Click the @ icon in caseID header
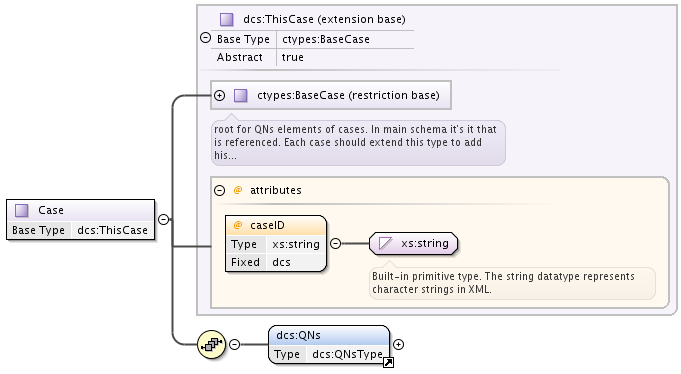 pyautogui.click(x=238, y=225)
